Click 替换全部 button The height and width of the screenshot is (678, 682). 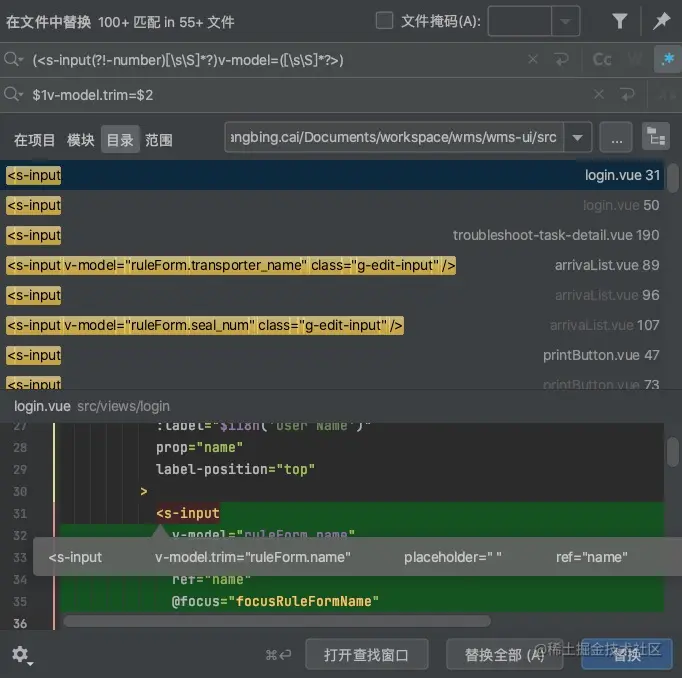[505, 655]
